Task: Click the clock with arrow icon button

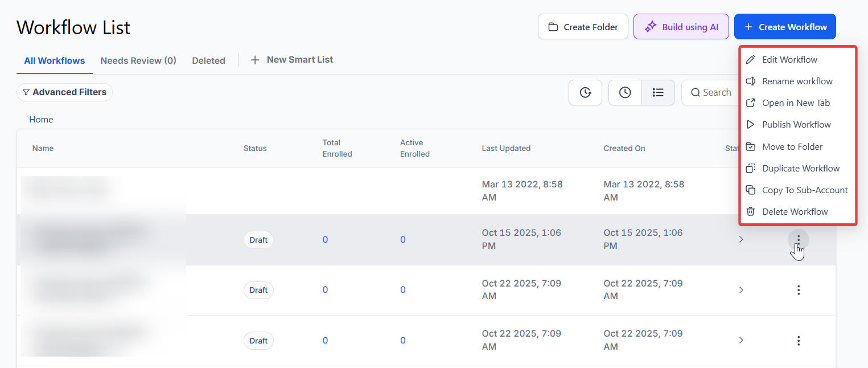Action: point(585,92)
